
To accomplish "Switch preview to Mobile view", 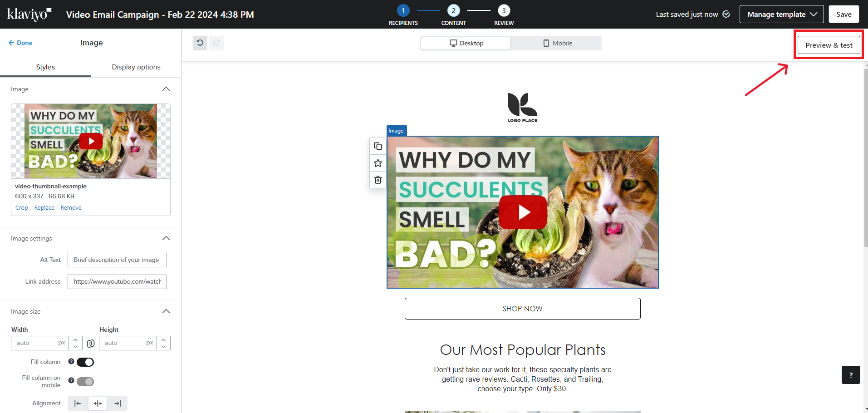I will coord(557,43).
